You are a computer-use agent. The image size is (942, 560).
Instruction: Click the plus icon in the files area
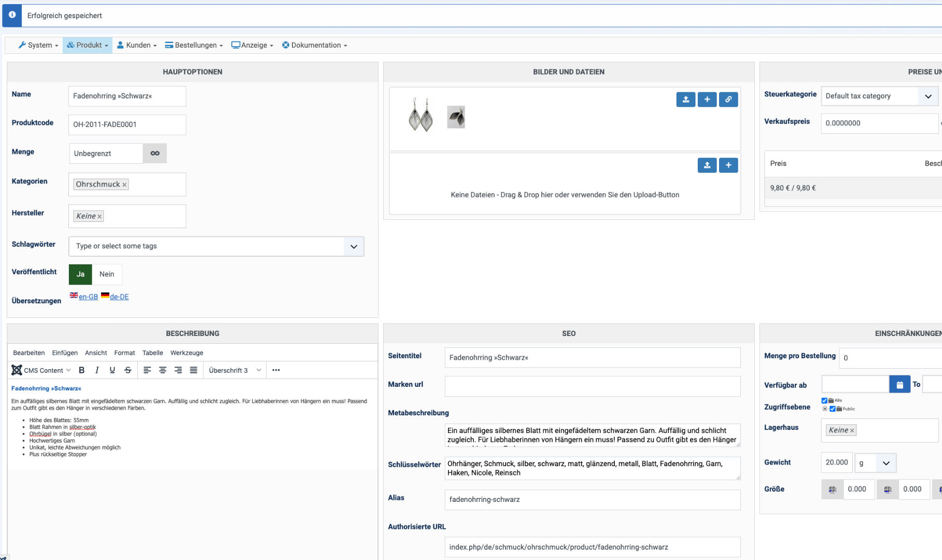[x=728, y=165]
